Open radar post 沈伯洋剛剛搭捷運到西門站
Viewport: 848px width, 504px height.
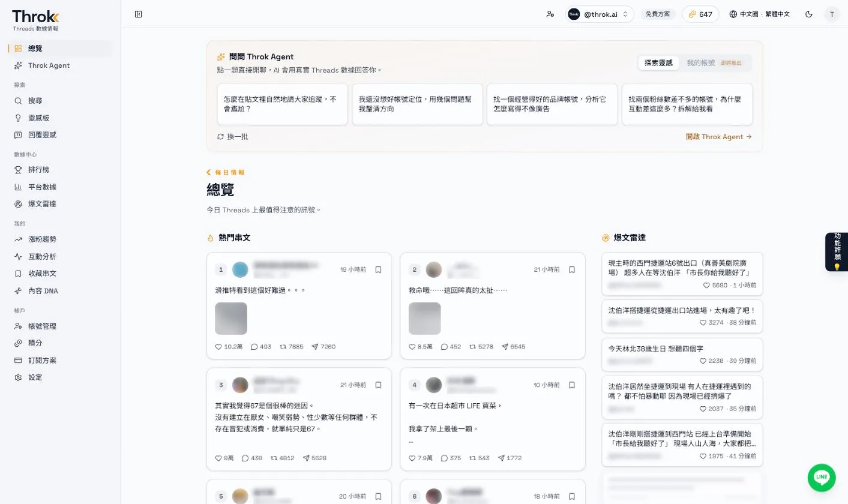click(682, 445)
